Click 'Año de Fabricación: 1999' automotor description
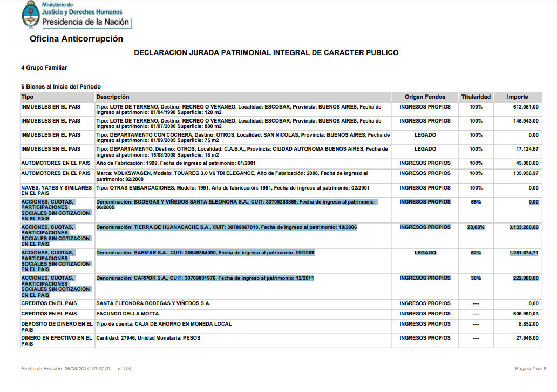This screenshot has width=557, height=392. point(176,163)
